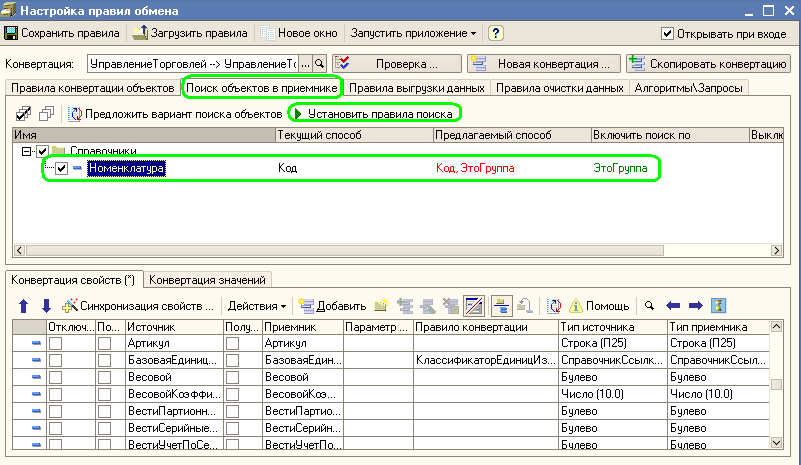Click Синхронизация свойств
The width and height of the screenshot is (801, 465).
[138, 306]
